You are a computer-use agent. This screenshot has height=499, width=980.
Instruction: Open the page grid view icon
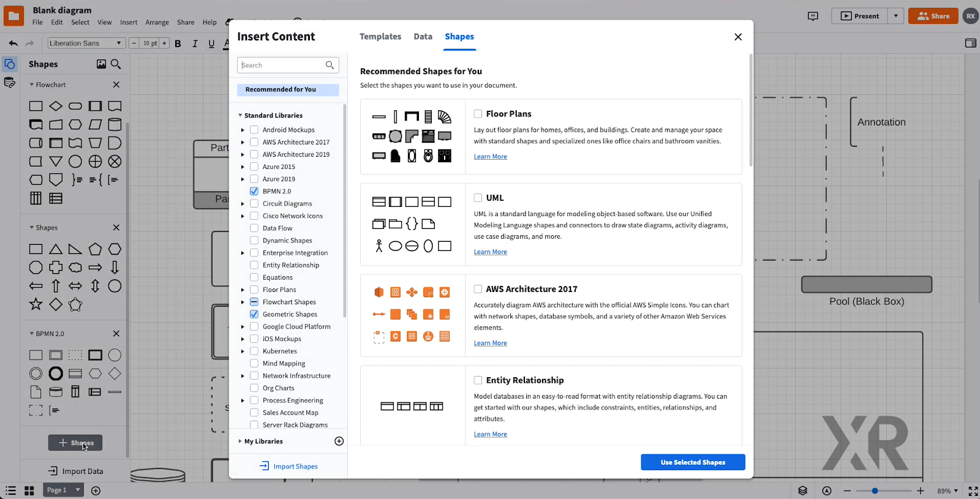[x=29, y=490]
